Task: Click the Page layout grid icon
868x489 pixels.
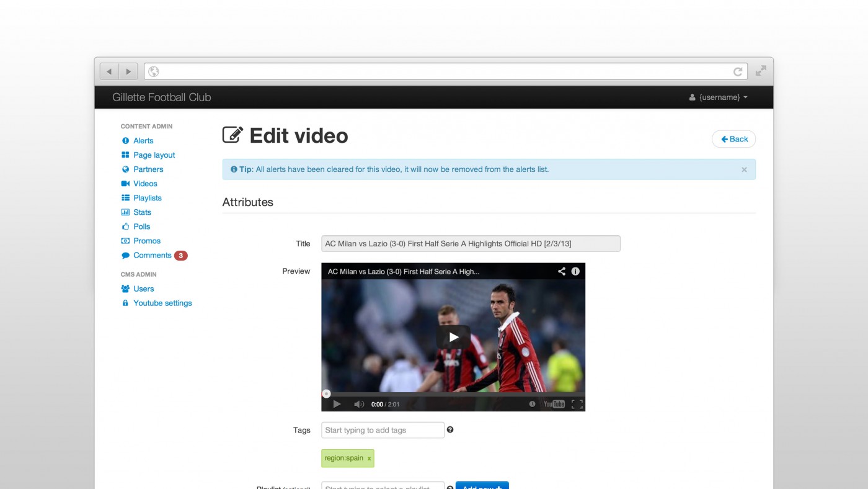Action: [x=125, y=155]
